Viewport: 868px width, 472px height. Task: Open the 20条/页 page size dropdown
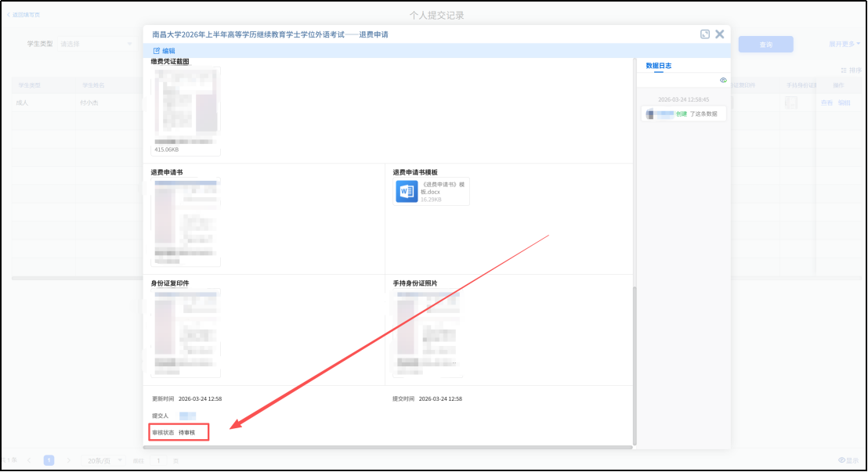pos(103,460)
